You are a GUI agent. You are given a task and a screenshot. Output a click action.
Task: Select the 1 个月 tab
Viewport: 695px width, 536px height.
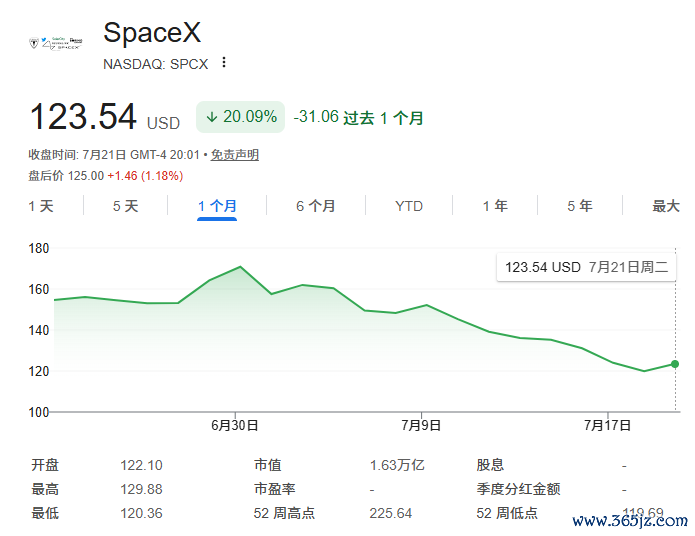[217, 206]
